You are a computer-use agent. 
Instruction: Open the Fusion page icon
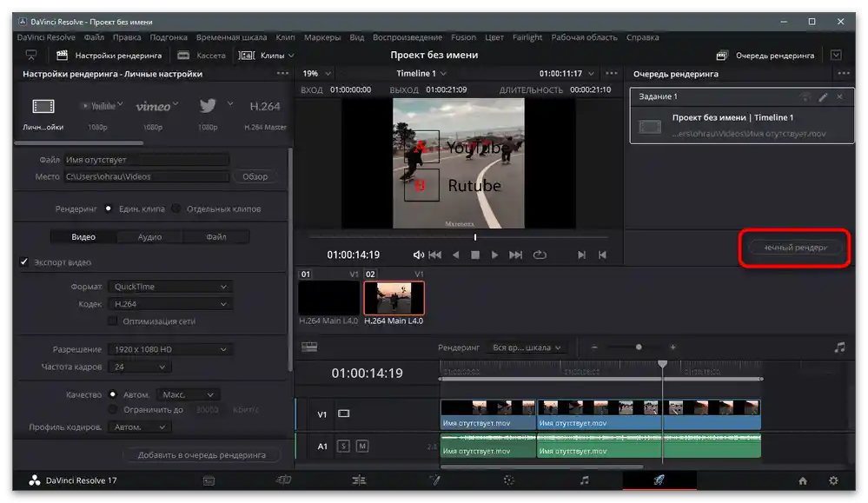434,480
